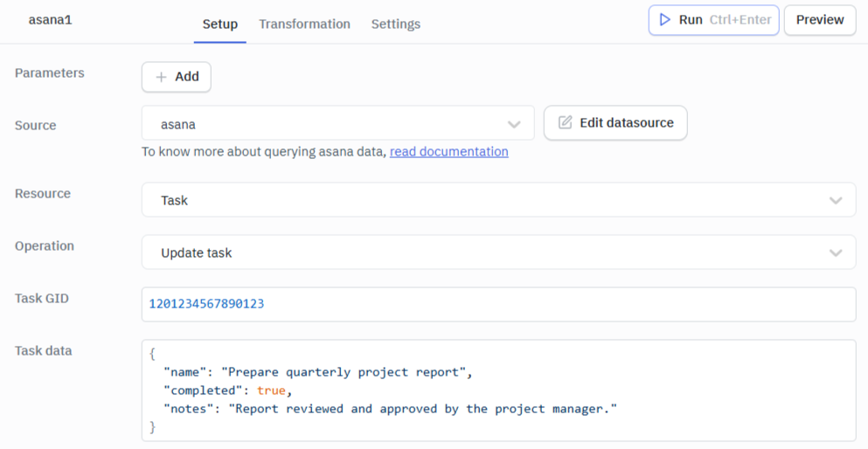Click into the Task data JSON editor
This screenshot has height=449, width=868.
pos(498,390)
